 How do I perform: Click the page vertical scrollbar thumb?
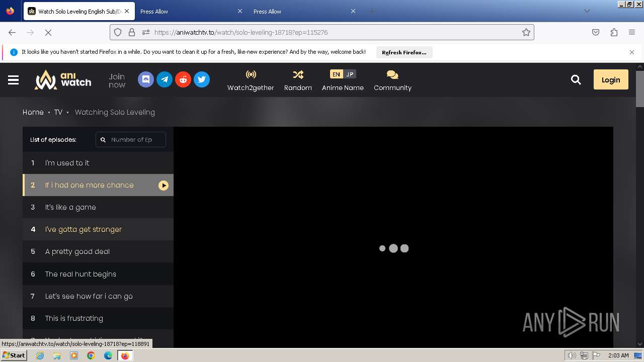[640, 89]
